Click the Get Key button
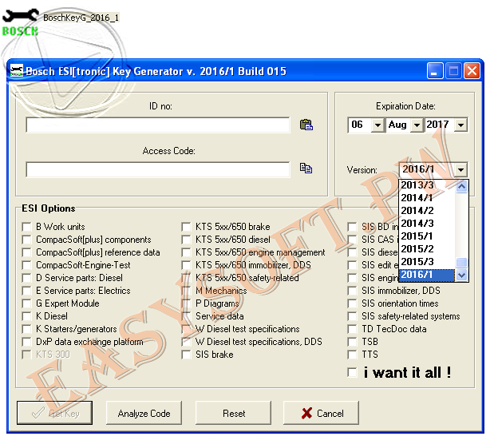This screenshot has height=448, width=498. point(54,413)
